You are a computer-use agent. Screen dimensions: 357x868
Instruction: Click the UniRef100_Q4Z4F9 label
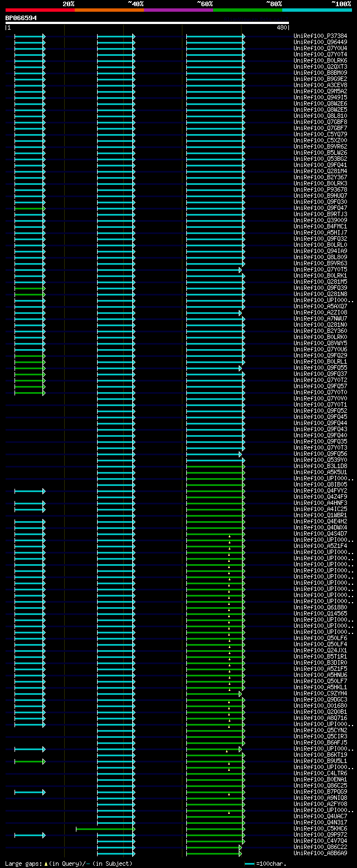click(320, 497)
